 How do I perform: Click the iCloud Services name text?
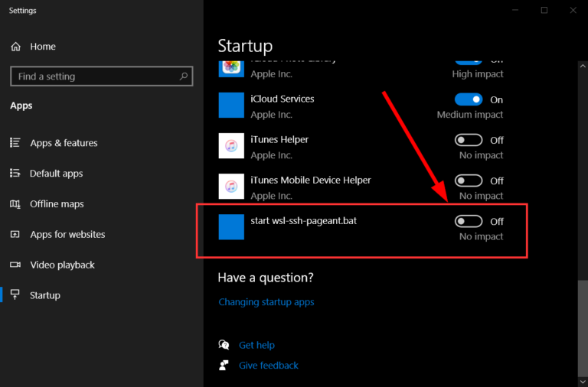pyautogui.click(x=283, y=99)
